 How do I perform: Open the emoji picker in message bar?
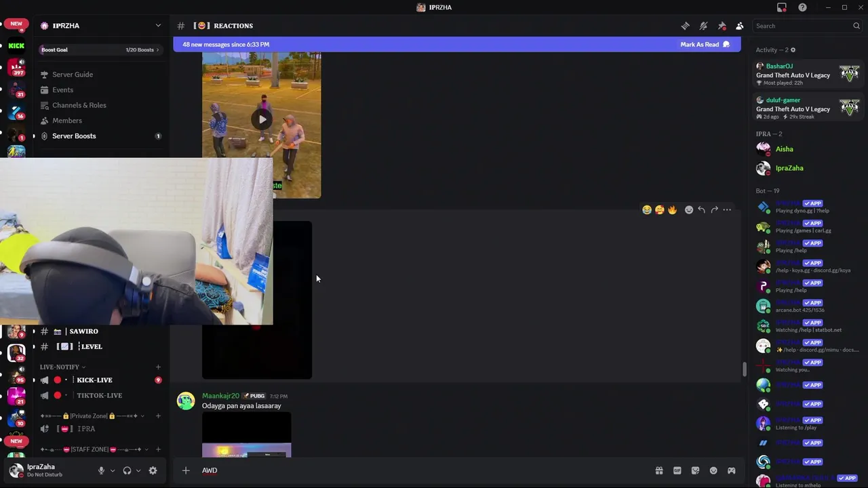(713, 470)
